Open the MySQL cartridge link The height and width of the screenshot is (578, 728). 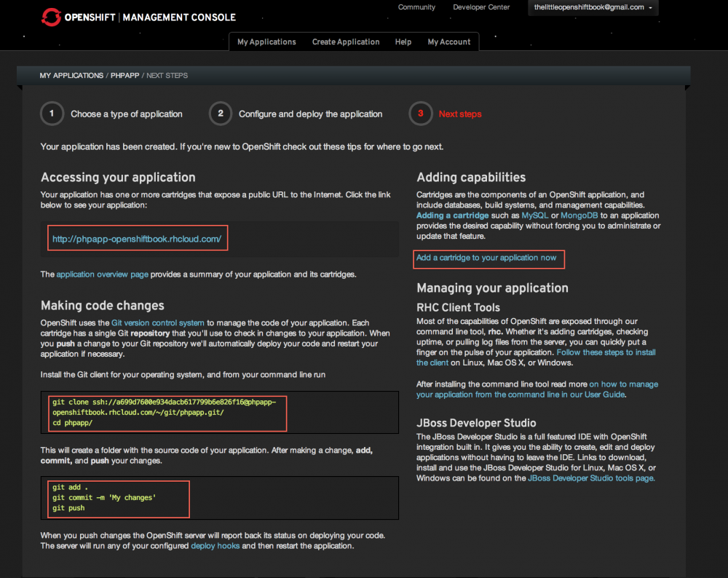534,215
